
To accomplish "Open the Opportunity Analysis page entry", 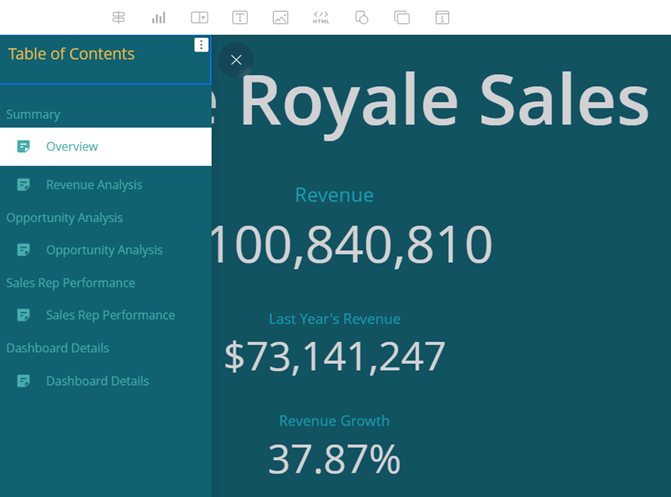I will coord(106,250).
